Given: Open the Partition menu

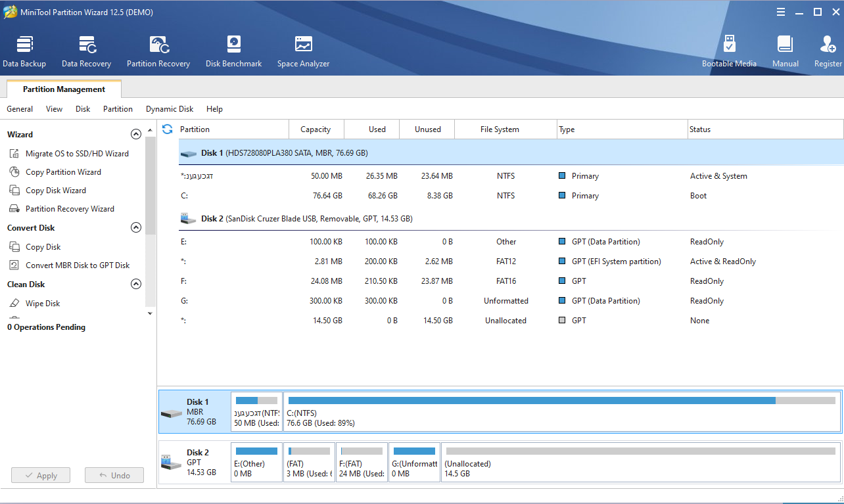Looking at the screenshot, I should (118, 109).
